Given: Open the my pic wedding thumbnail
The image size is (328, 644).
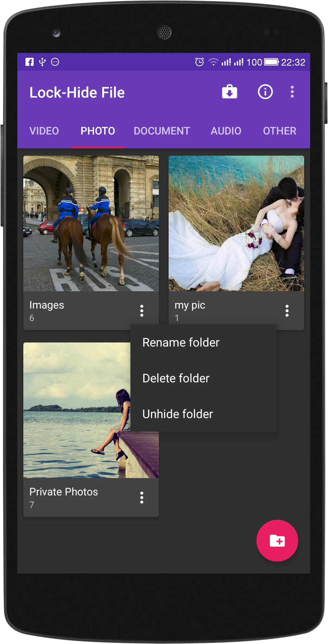Looking at the screenshot, I should click(x=236, y=223).
